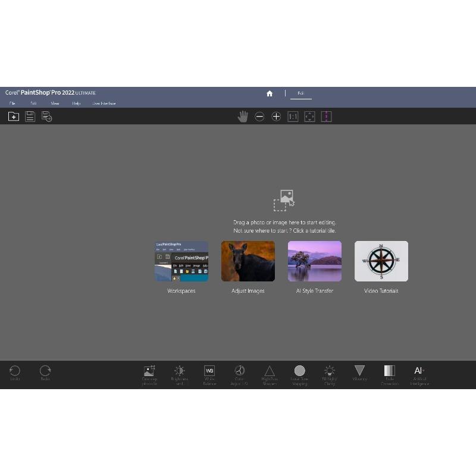Open the One Step Photo Fix tool

149,375
